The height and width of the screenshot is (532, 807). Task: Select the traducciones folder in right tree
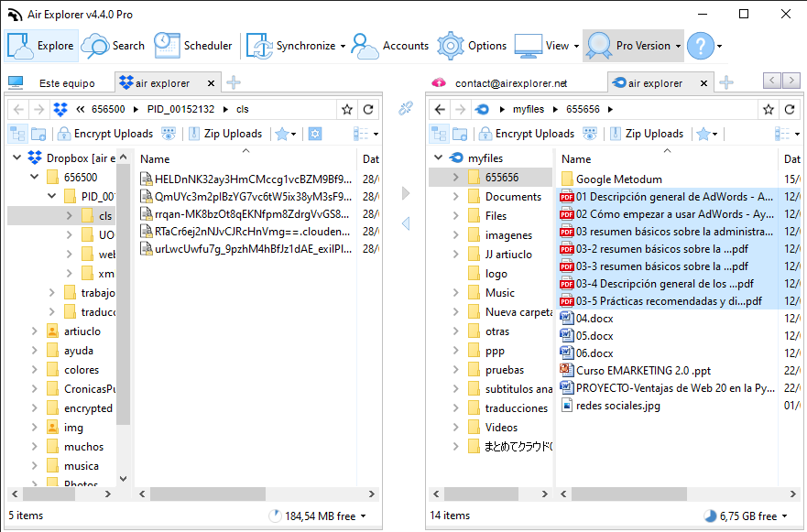click(x=517, y=408)
